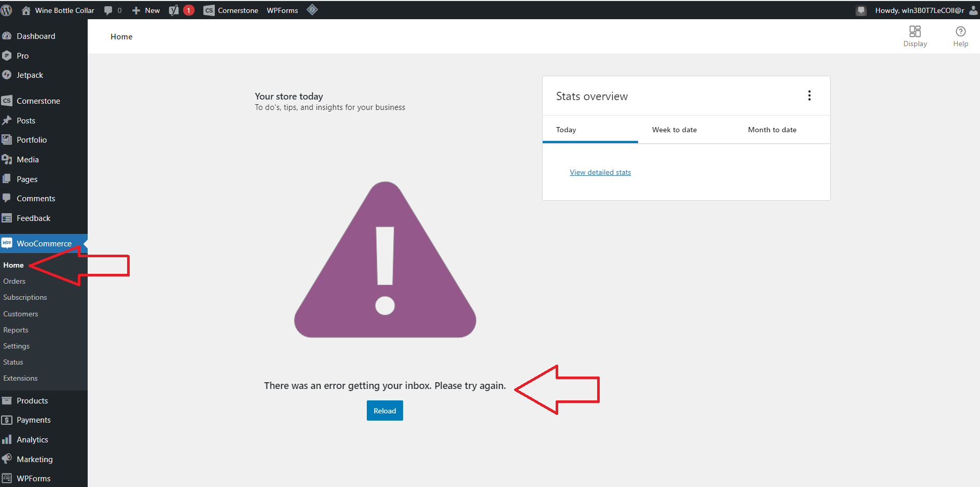The height and width of the screenshot is (487, 980).
Task: Select the Today stats tab
Action: coord(566,130)
